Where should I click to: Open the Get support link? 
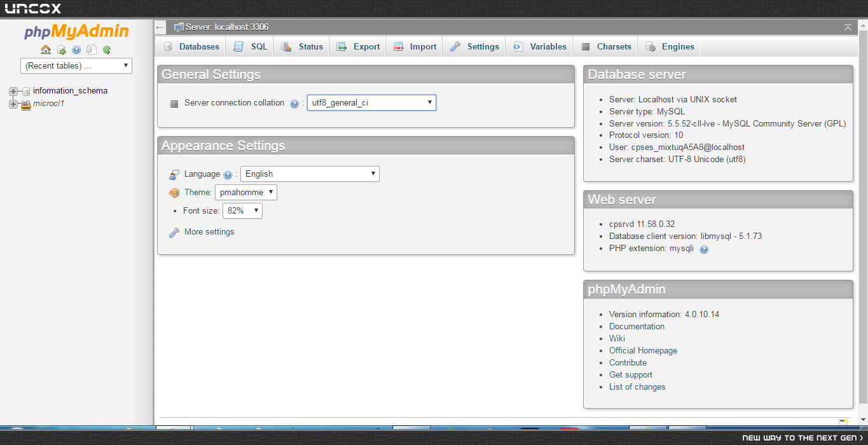pos(630,374)
